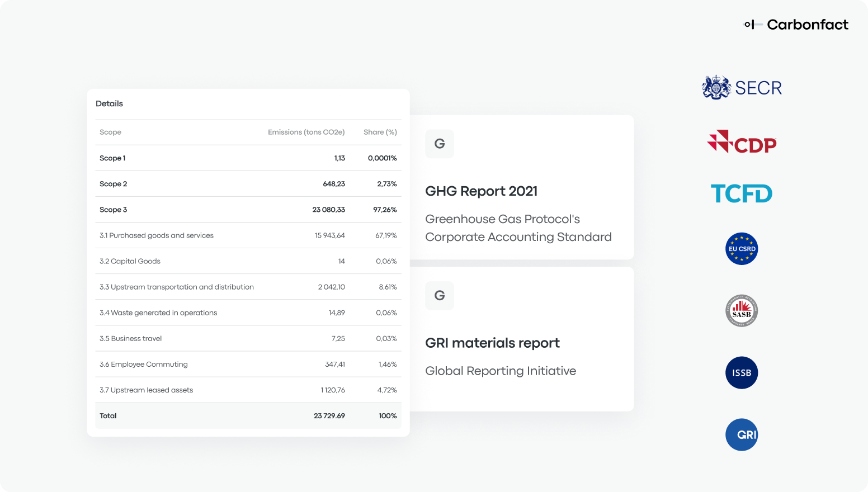Image resolution: width=868 pixels, height=492 pixels.
Task: Select the Scope 2 row label
Action: [113, 184]
